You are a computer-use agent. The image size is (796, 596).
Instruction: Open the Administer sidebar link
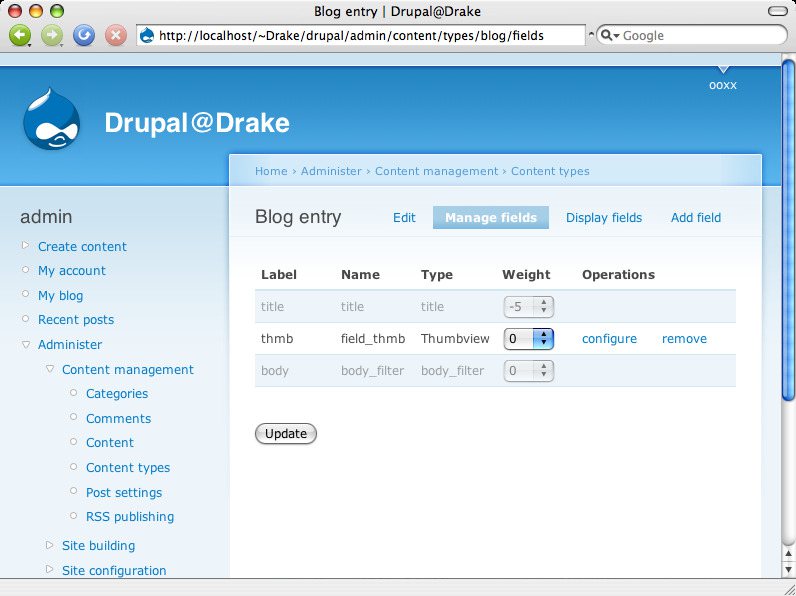coord(70,345)
